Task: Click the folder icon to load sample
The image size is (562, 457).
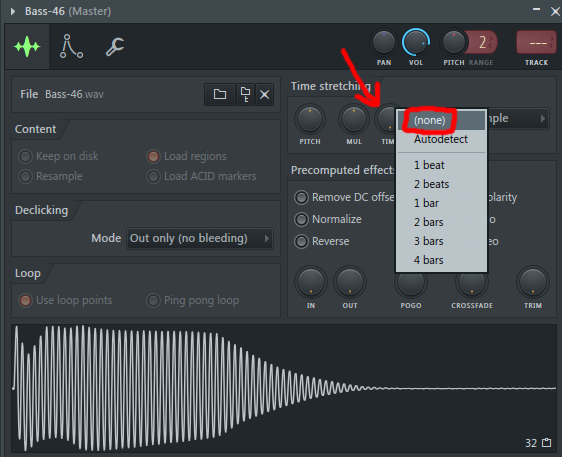Action: [x=220, y=94]
